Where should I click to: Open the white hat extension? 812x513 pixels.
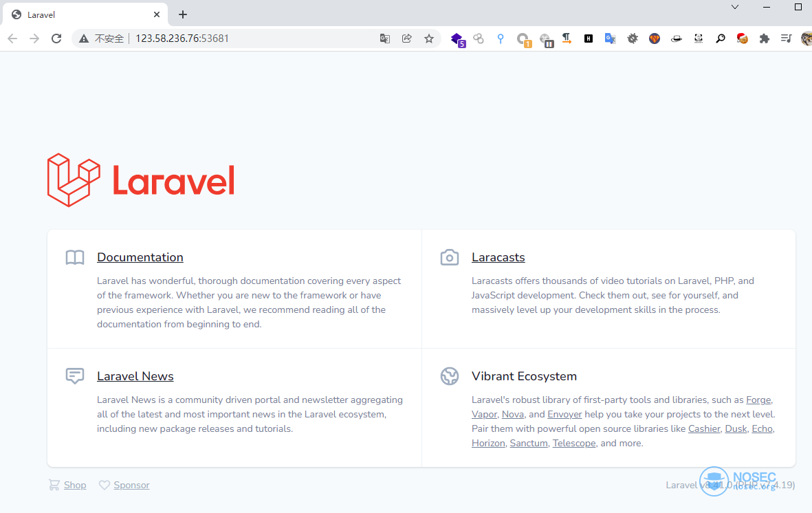coord(677,39)
